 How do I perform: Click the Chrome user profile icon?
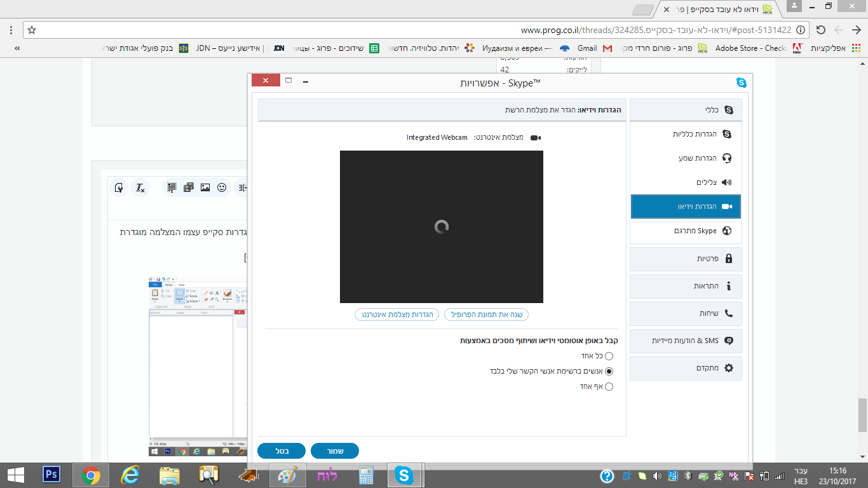[794, 6]
